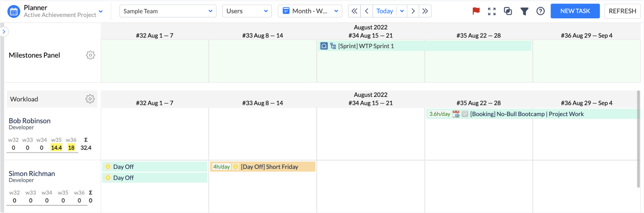Open the filter funnel icon

point(524,11)
